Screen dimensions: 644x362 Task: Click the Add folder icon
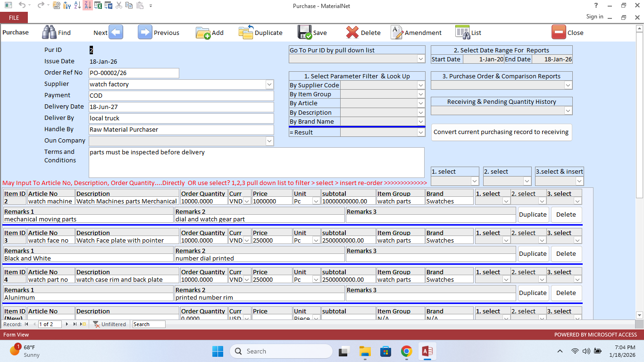pyautogui.click(x=203, y=32)
